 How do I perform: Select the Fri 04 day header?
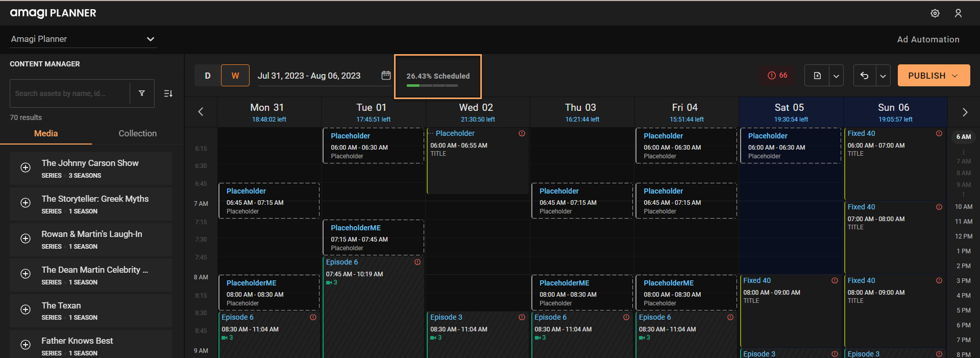[x=687, y=112]
